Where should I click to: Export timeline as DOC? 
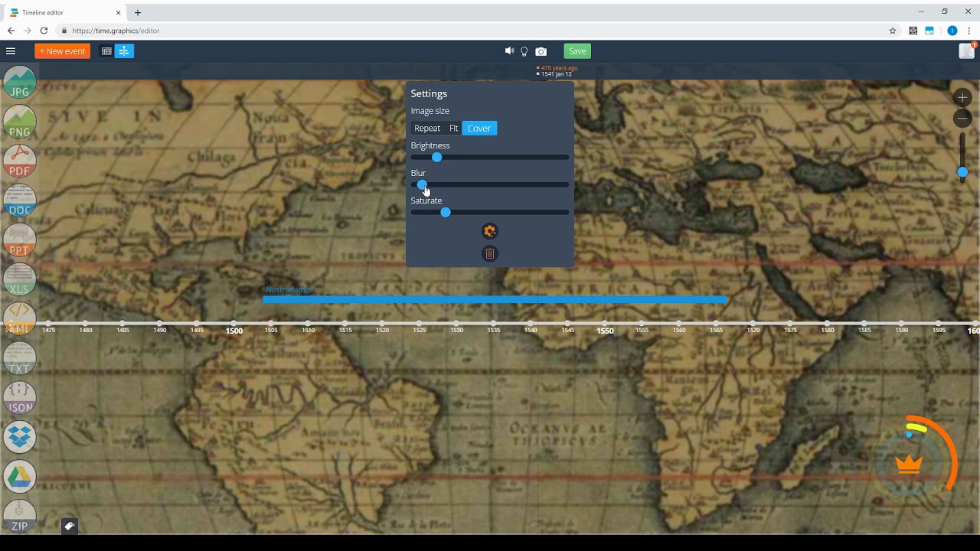tap(20, 201)
